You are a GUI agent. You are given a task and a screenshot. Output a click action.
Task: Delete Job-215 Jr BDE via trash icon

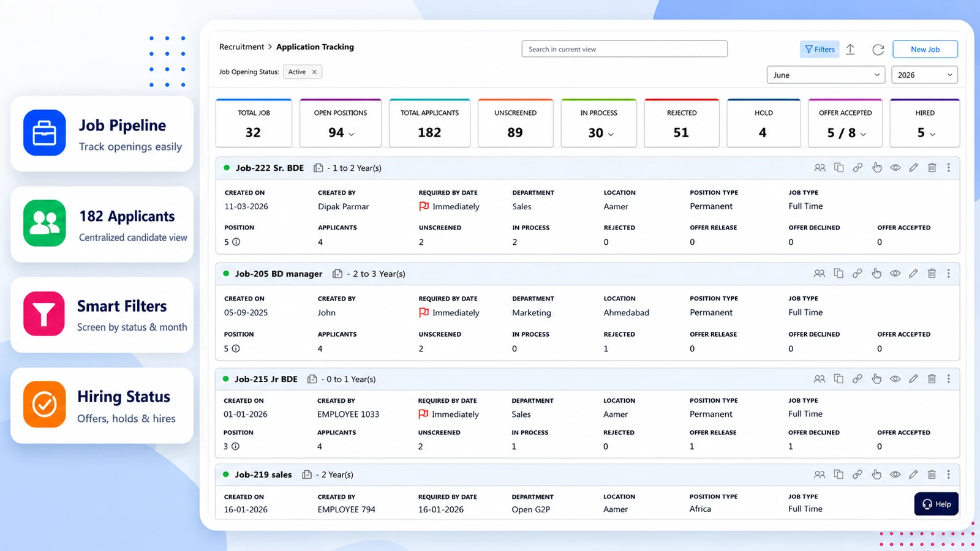[932, 379]
